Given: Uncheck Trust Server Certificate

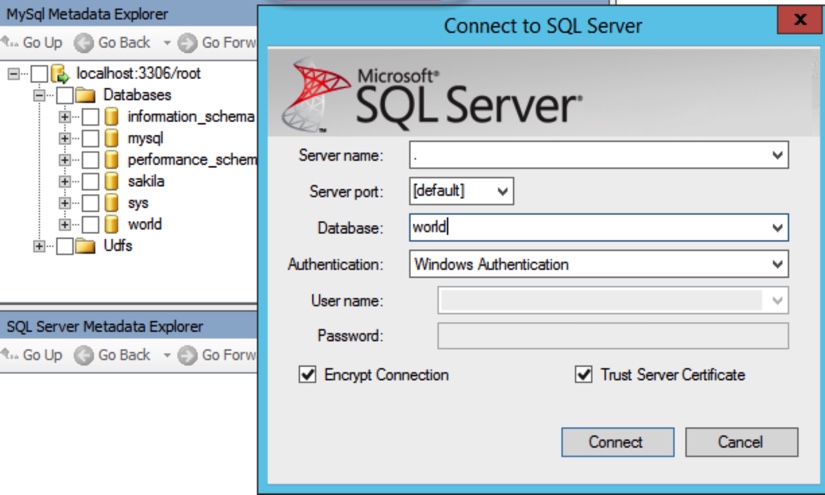Looking at the screenshot, I should pos(583,375).
